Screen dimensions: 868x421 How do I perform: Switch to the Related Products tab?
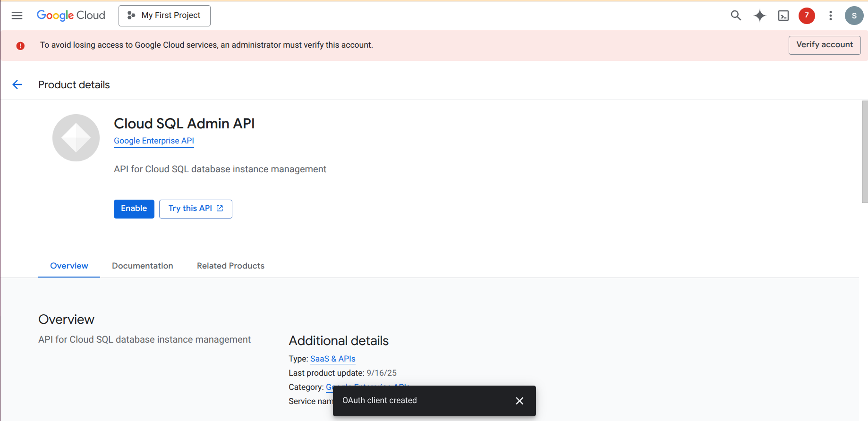[x=230, y=266]
